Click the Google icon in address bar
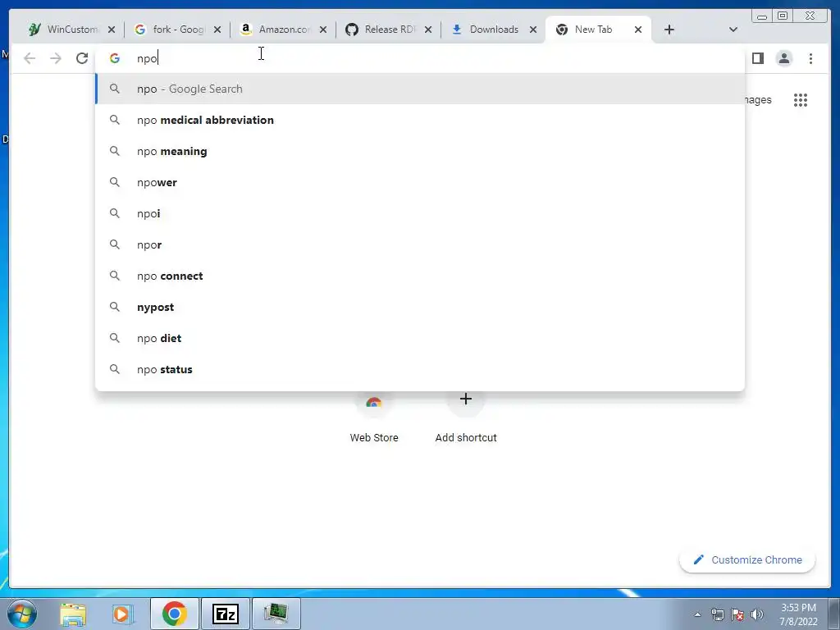Viewport: 840px width, 630px height. pyautogui.click(x=115, y=58)
